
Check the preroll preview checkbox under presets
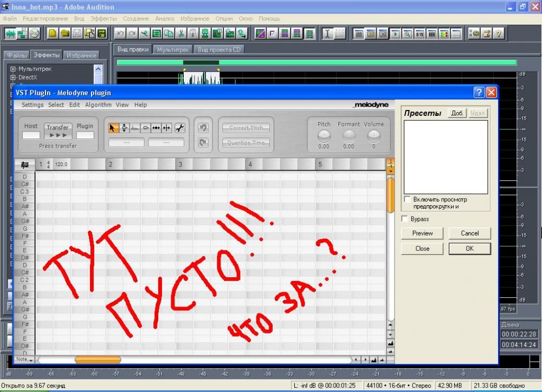[x=407, y=199]
